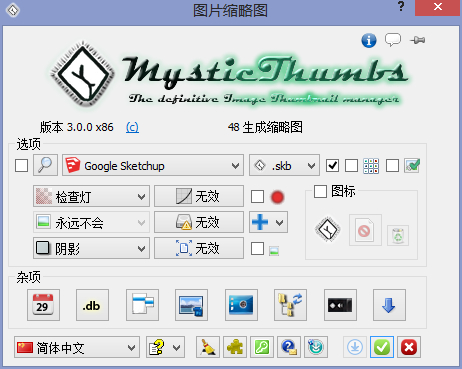The height and width of the screenshot is (369, 462).
Task: Click the help email question icon
Action: coord(289,347)
